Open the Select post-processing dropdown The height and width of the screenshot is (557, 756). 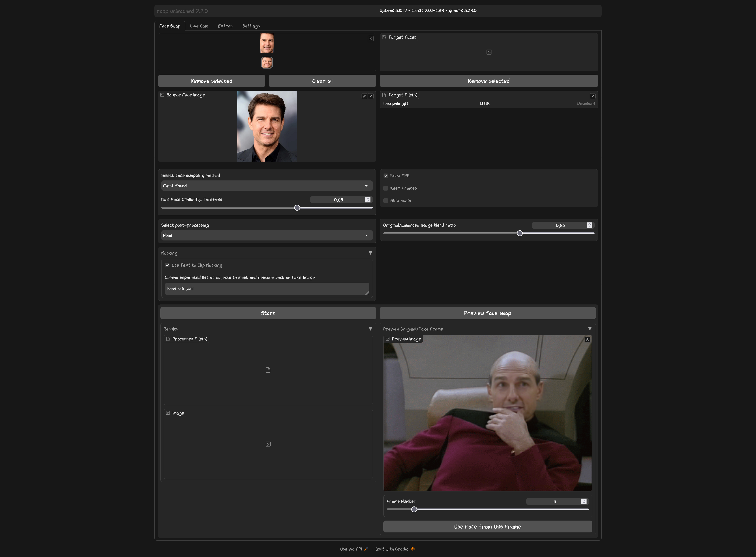[266, 235]
